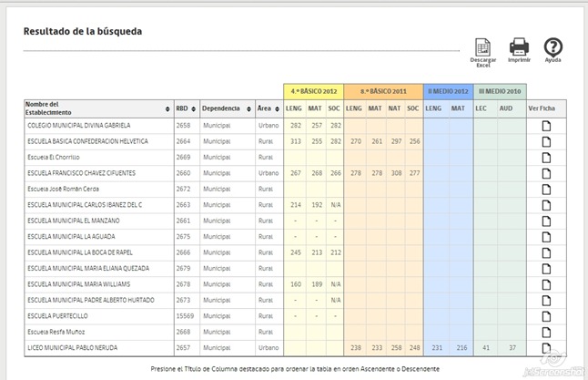
Task: Click ficha icon for Escuela Puertecillo
Action: pos(546,316)
